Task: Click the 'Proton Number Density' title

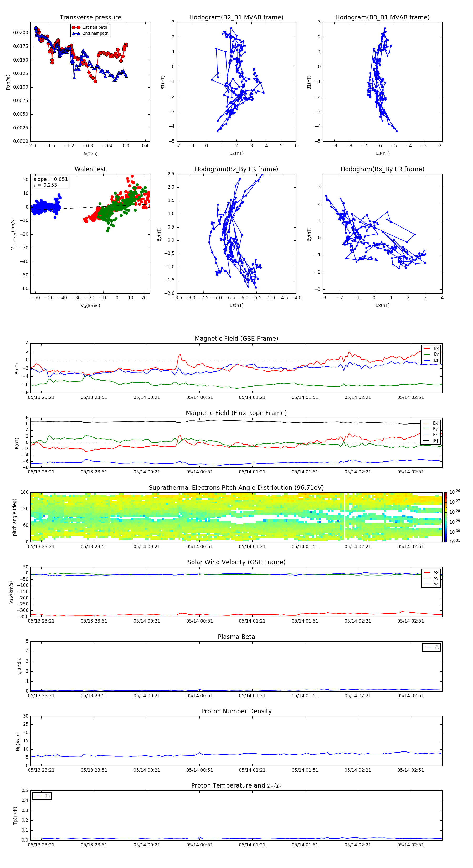Action: (x=236, y=711)
